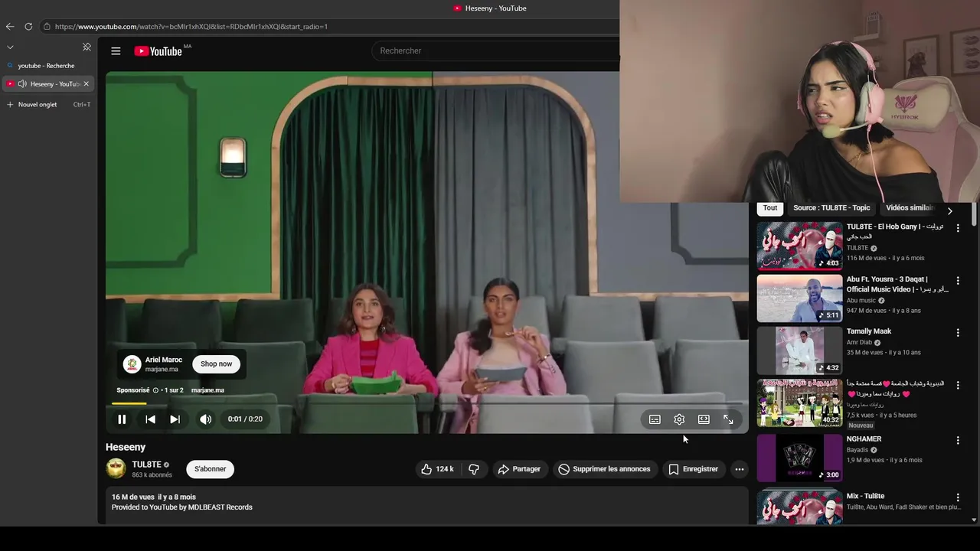Collapse the vertical tabs chevron
Image resolution: width=980 pixels, height=551 pixels.
coord(10,47)
